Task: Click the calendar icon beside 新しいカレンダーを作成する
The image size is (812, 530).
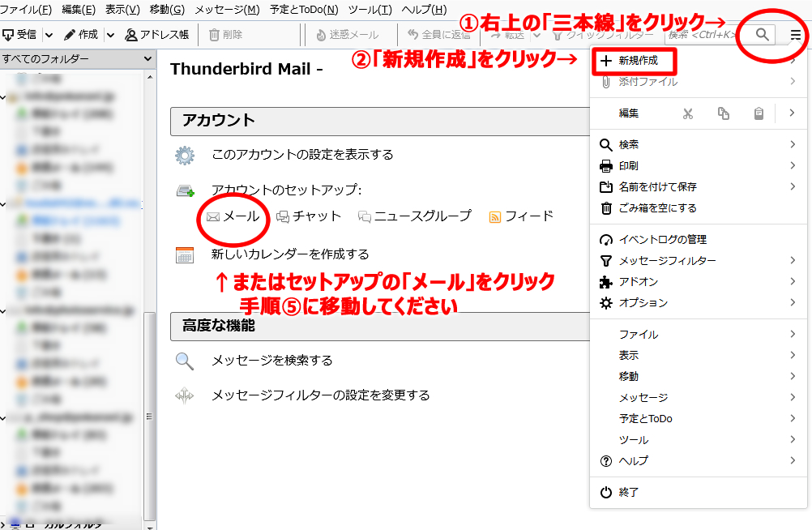Action: point(185,255)
